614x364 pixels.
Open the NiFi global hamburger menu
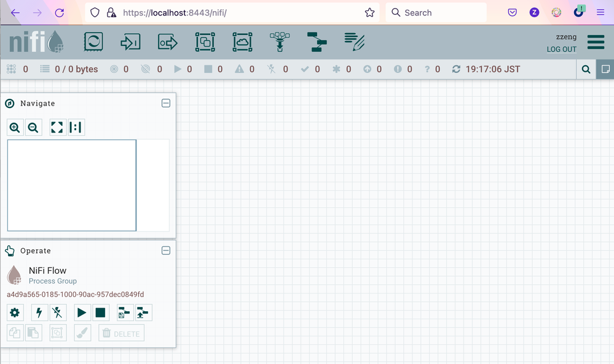[596, 42]
